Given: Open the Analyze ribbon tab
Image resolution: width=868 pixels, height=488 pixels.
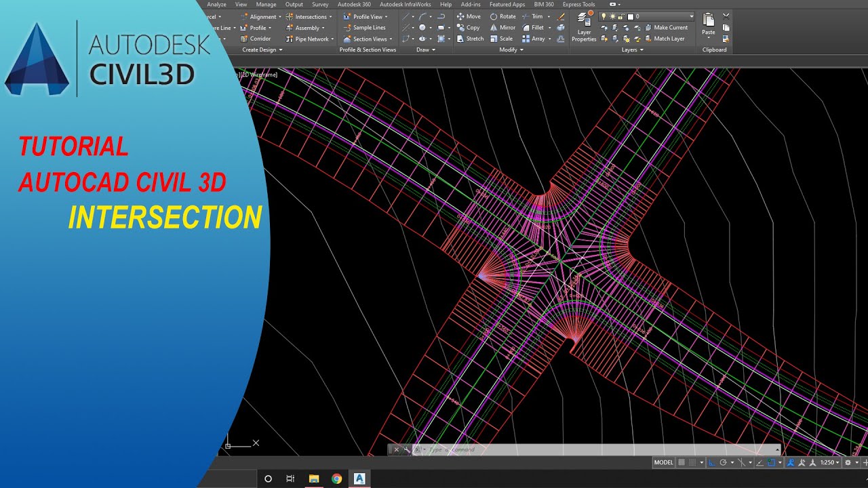Looking at the screenshot, I should pyautogui.click(x=216, y=4).
